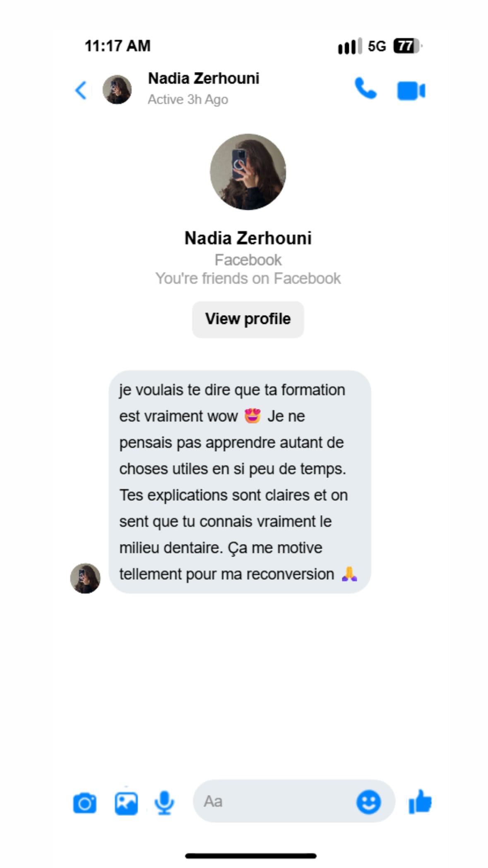This screenshot has height=868, width=488.
Task: Tap the microphone to record voice message
Action: tap(164, 803)
